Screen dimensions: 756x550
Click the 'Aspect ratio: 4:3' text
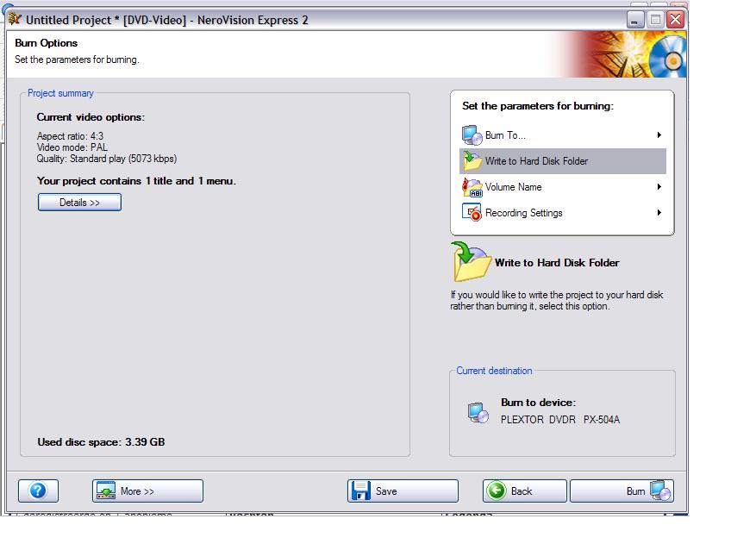pyautogui.click(x=70, y=136)
